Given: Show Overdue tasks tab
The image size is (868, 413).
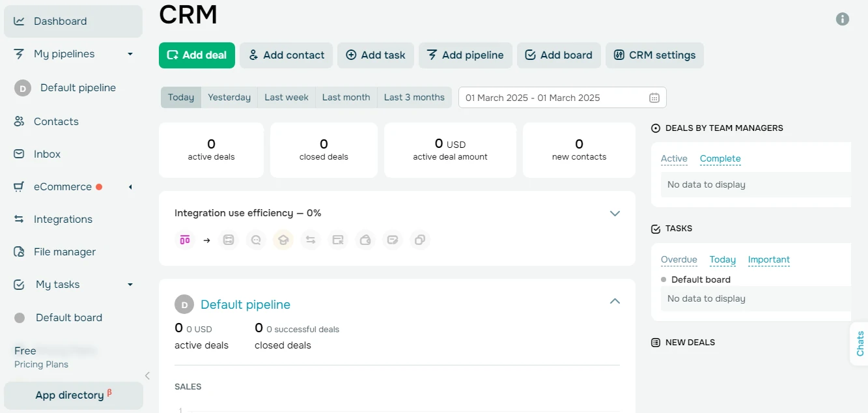Looking at the screenshot, I should pyautogui.click(x=679, y=259).
